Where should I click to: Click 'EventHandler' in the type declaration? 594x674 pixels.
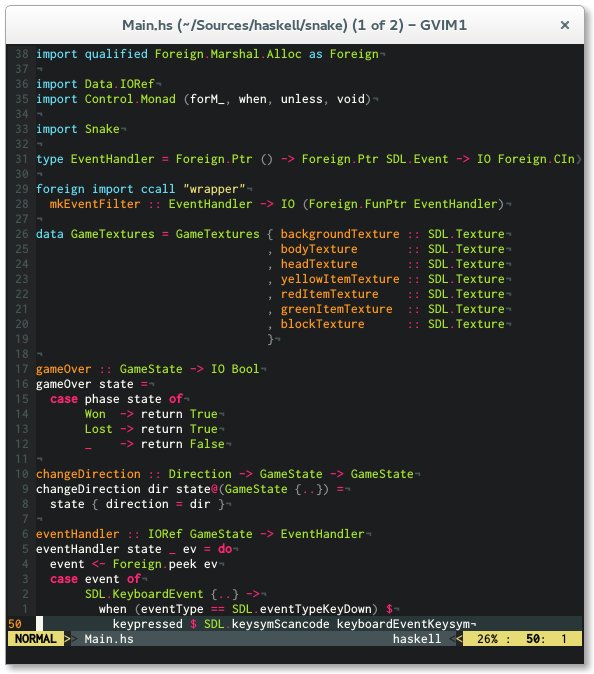[113, 159]
